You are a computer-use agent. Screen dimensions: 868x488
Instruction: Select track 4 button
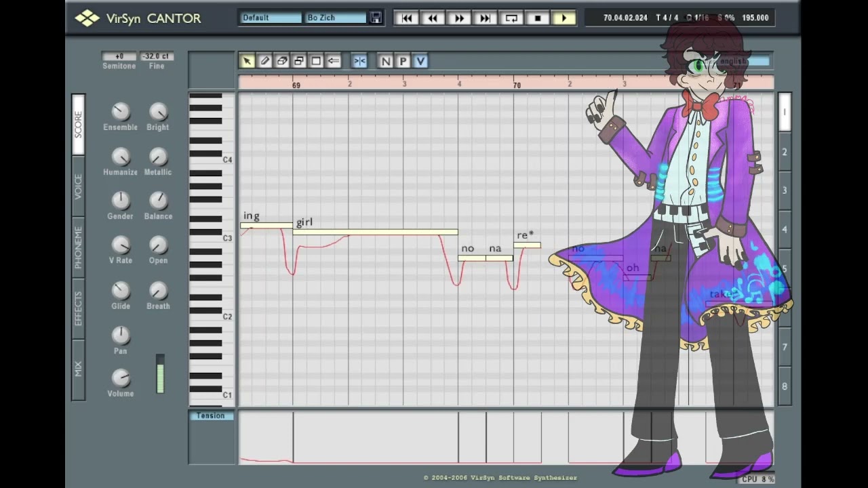(785, 230)
